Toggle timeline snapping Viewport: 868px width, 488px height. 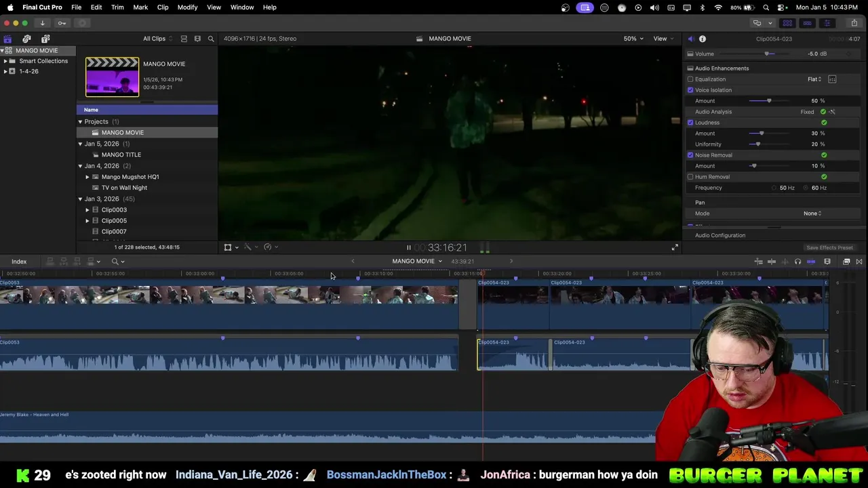(811, 262)
